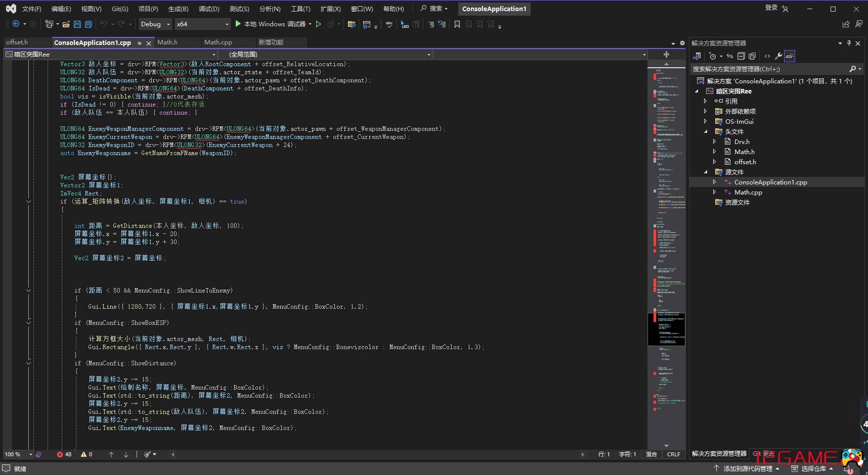Screen dimensions: 868x475
Task: Select Drv.h in the solution tree
Action: (x=742, y=141)
